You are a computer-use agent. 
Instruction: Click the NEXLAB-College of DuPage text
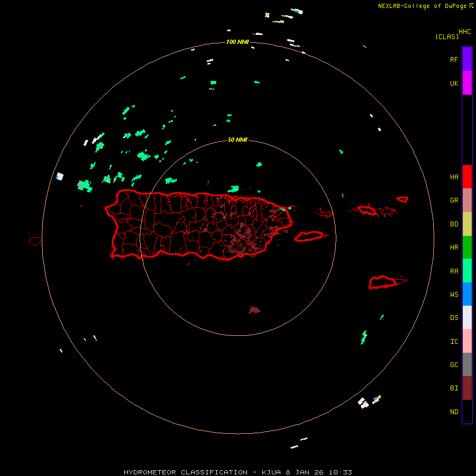(x=422, y=6)
